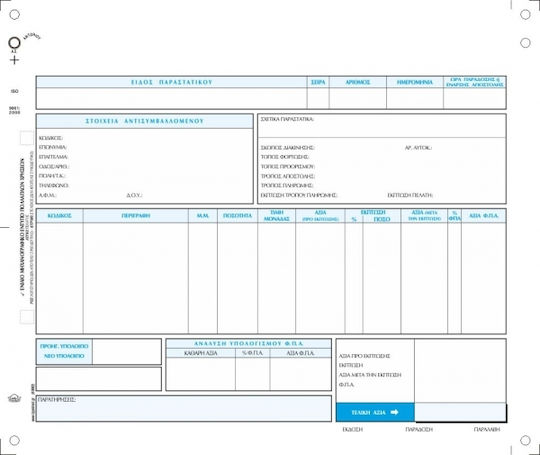Click the small house-shaped logo on left margin
This screenshot has width=540, height=455.
tap(14, 398)
